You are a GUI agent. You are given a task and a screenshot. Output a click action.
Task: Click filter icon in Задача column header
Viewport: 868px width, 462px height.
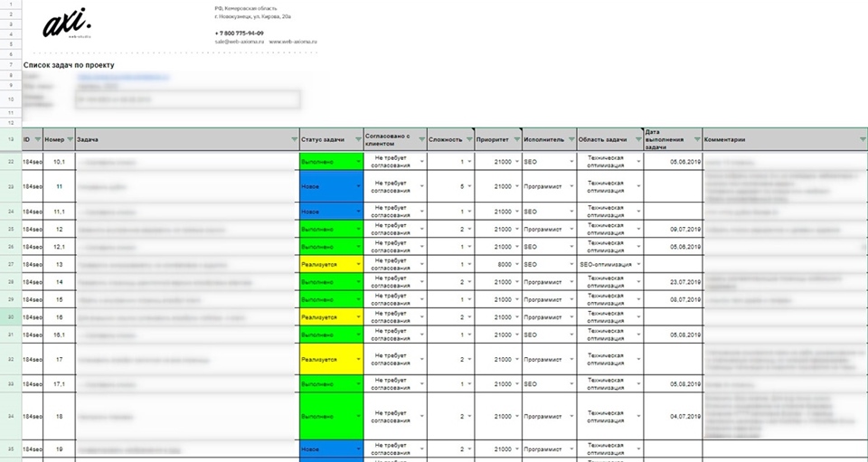point(294,140)
